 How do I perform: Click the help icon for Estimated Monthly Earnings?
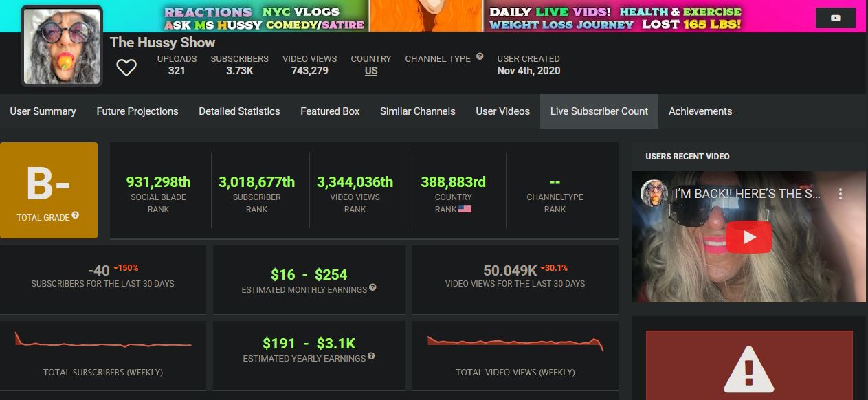[x=372, y=288]
